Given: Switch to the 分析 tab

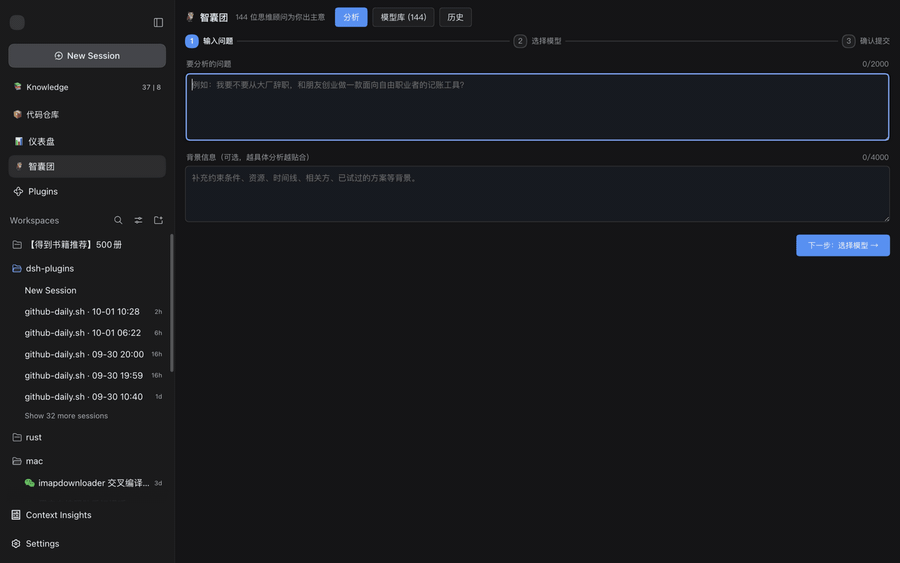Looking at the screenshot, I should [351, 17].
